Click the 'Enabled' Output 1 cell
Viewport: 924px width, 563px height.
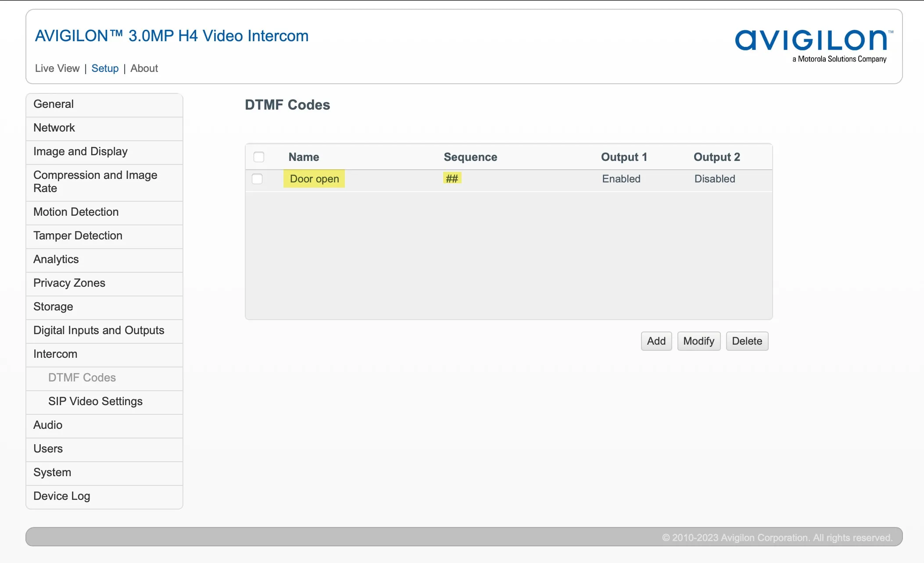(621, 179)
